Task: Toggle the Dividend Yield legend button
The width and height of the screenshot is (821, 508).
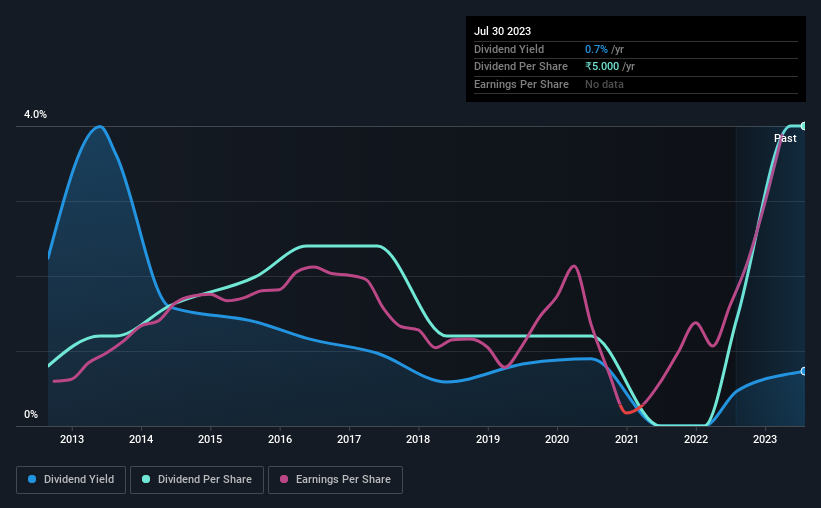Action: [x=71, y=480]
